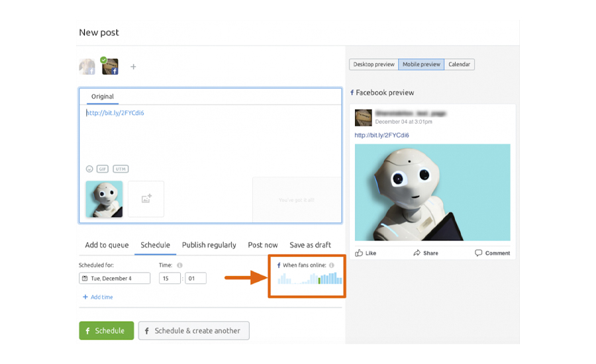This screenshot has height=364, width=596.
Task: Click the robot image thumbnail in editor
Action: pyautogui.click(x=104, y=199)
